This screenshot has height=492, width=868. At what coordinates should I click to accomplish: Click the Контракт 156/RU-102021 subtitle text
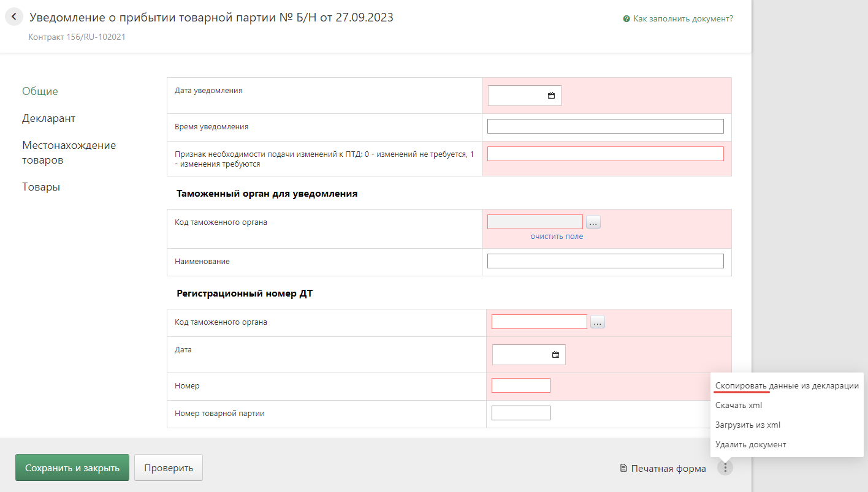tap(77, 37)
